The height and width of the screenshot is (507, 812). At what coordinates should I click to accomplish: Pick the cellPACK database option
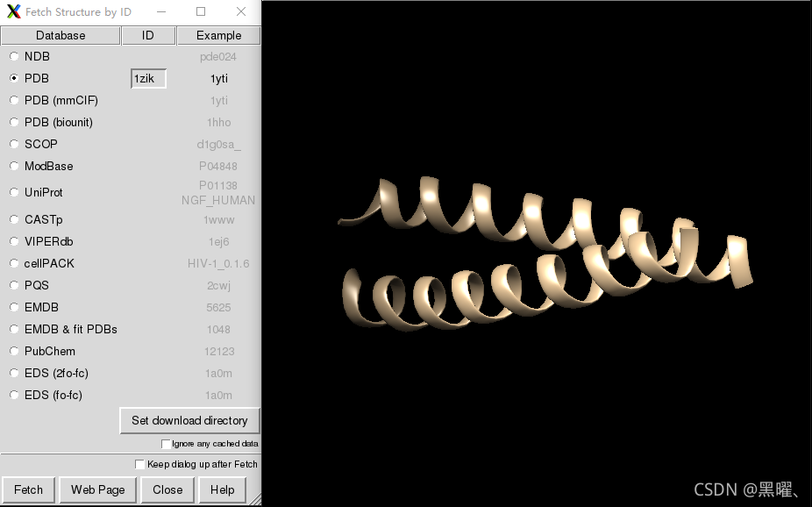[x=14, y=263]
